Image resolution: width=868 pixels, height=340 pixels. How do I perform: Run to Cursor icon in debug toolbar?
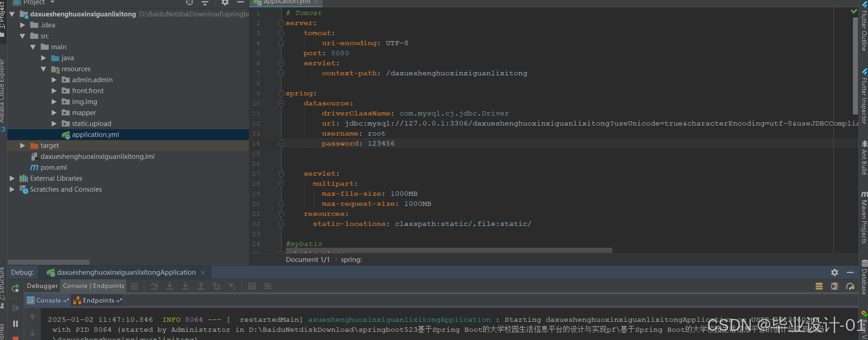(x=232, y=286)
